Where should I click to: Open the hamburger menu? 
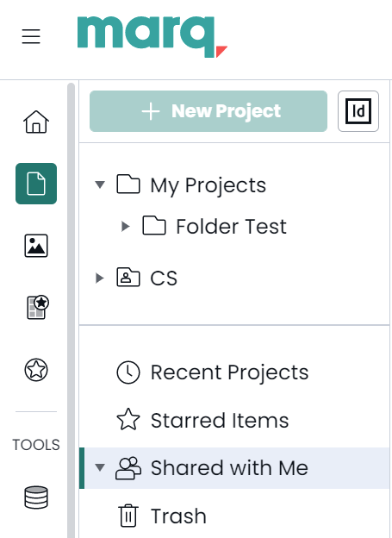point(31,36)
